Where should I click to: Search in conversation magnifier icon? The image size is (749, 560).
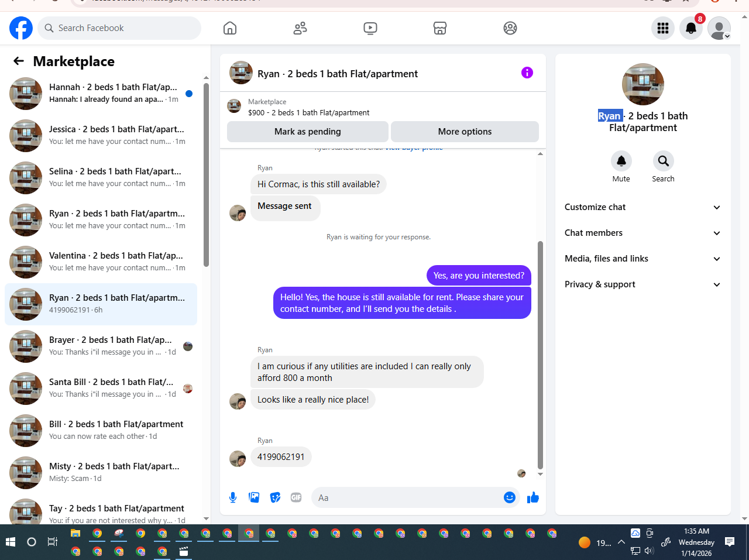664,160
